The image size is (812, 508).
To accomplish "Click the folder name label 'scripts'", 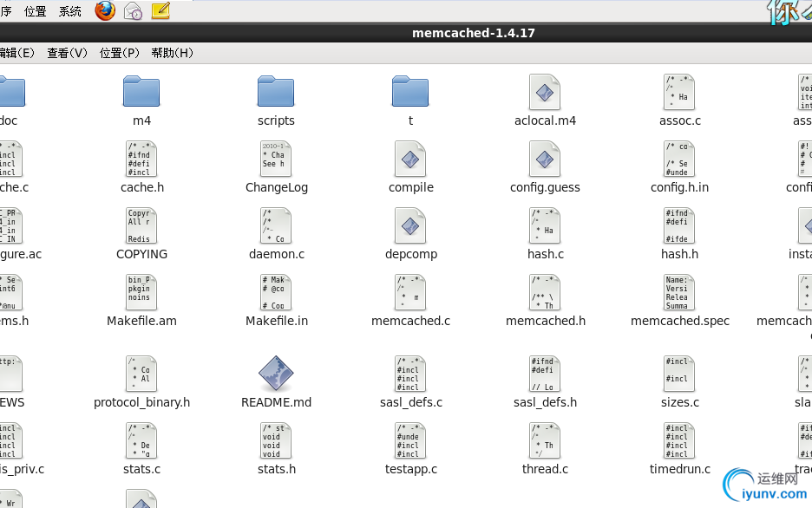I will (x=276, y=120).
